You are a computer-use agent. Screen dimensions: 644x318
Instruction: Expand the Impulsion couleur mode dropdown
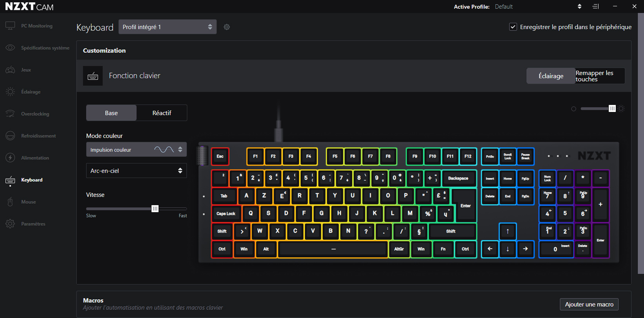tap(136, 150)
